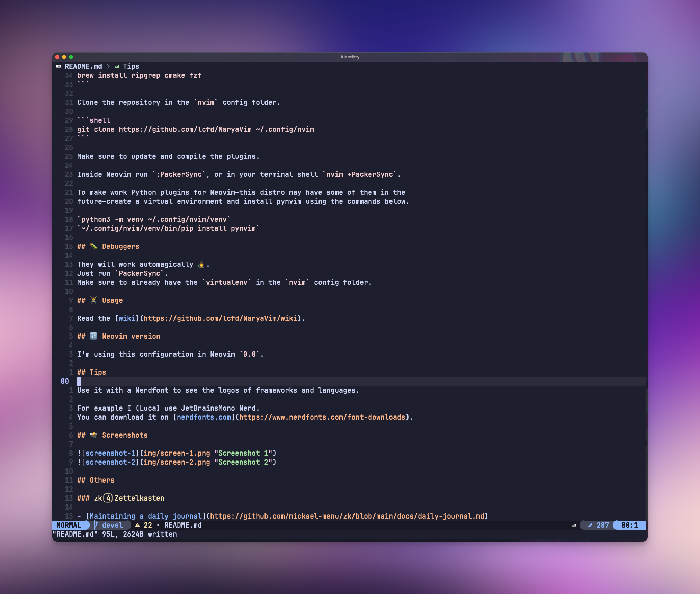The height and width of the screenshot is (594, 700).
Task: Click the 80:1 cursor position indicator
Action: [629, 525]
